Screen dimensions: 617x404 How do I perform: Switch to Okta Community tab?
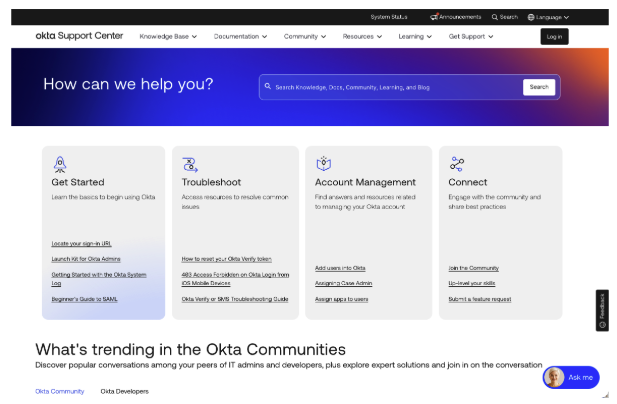point(59,391)
